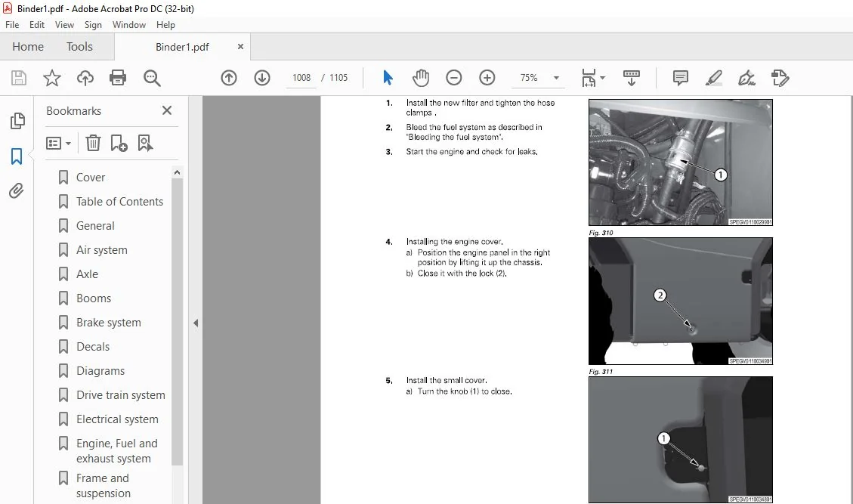This screenshot has width=853, height=504.
Task: Click text 'Install the small cover.'
Action: pos(447,380)
